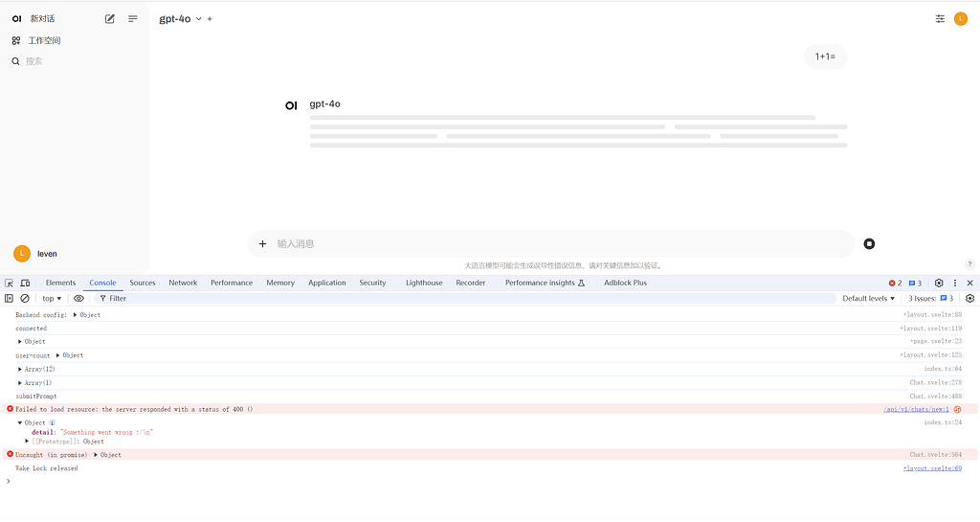Toggle live expression eye icon
Screen dimensions: 980x522
coord(78,299)
